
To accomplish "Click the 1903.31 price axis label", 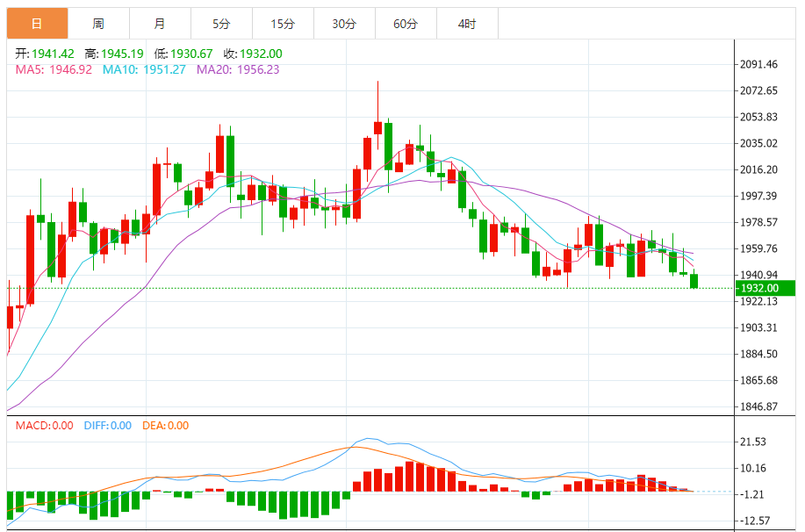I will tap(758, 327).
